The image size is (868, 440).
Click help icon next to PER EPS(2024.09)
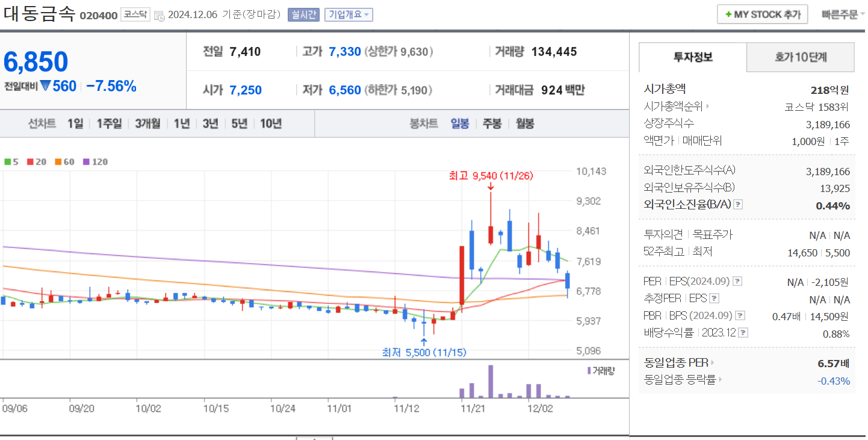(737, 282)
